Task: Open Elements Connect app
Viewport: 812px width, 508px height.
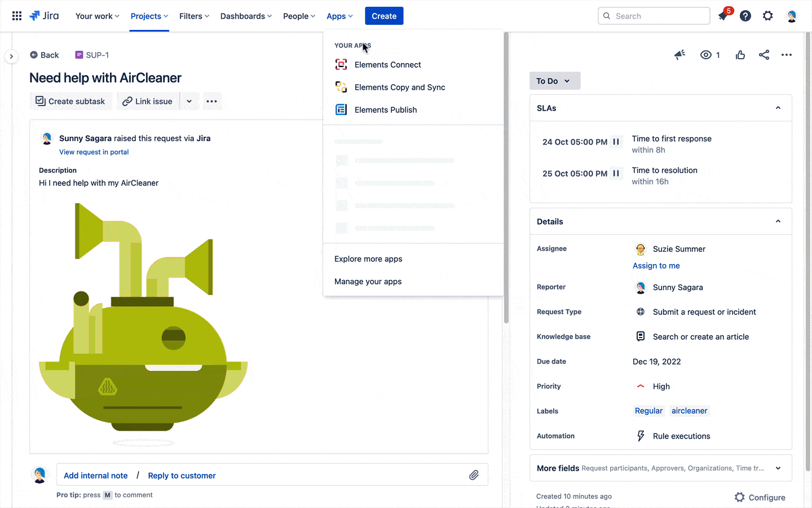Action: tap(413, 64)
